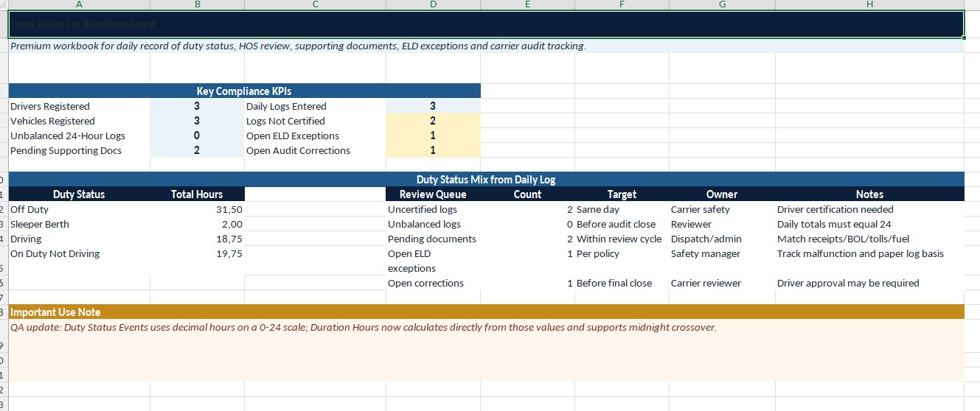This screenshot has height=411, width=980.
Task: Select the 'Review Queue' heading cell
Action: [433, 194]
